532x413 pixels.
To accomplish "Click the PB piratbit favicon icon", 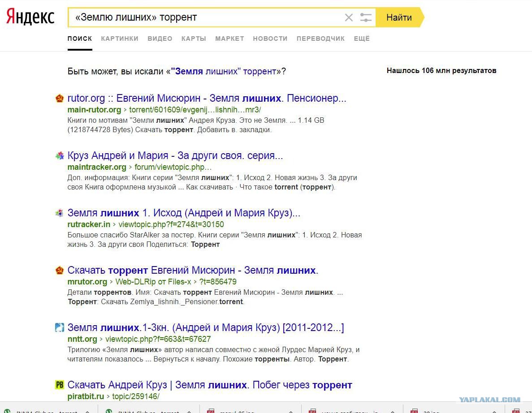I will point(59,385).
